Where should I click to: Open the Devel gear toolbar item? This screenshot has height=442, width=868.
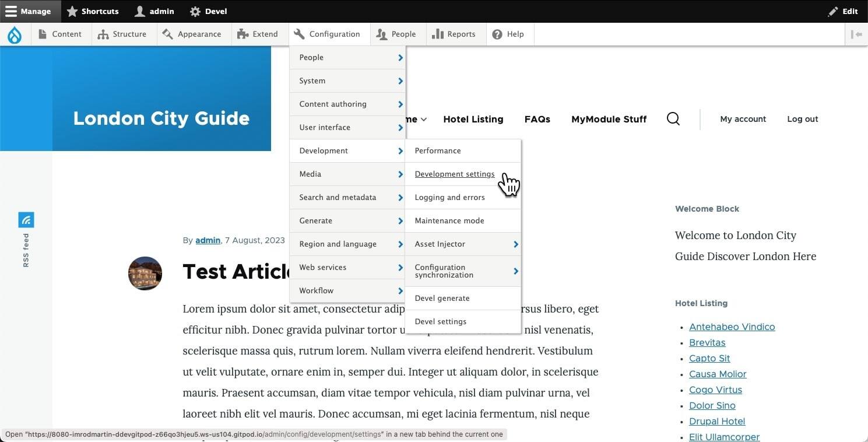tap(209, 11)
